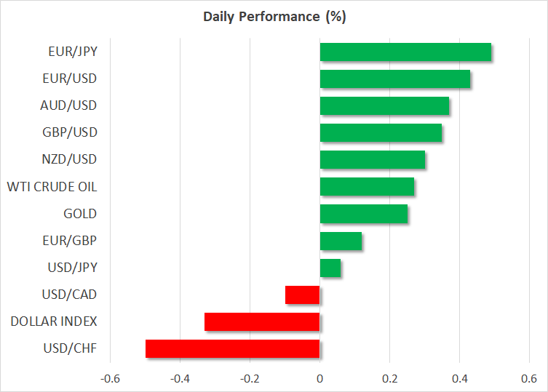Image resolution: width=548 pixels, height=392 pixels.
Task: Click the NZD/USD green bar
Action: 372,159
